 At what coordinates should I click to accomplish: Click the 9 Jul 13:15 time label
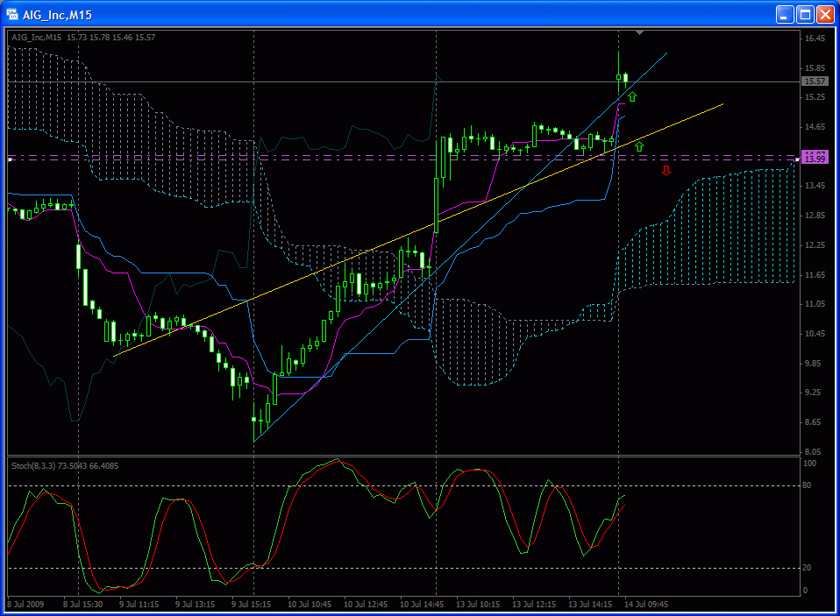pyautogui.click(x=195, y=605)
